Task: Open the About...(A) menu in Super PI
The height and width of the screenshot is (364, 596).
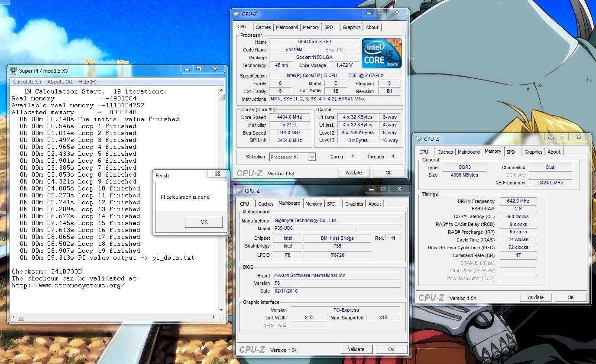Action: pos(59,81)
